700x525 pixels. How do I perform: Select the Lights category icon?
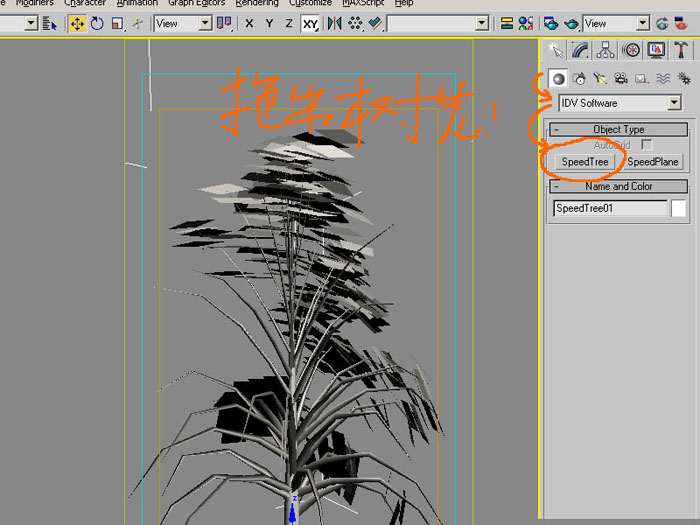pyautogui.click(x=600, y=79)
